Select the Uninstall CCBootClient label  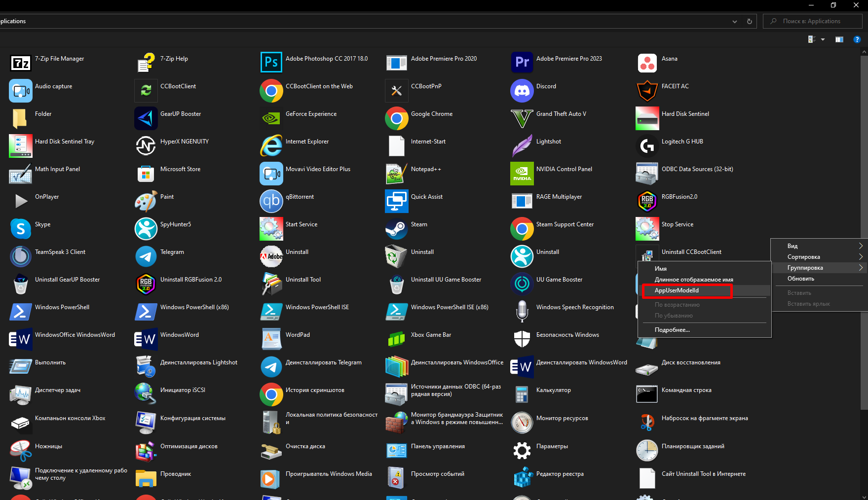(x=691, y=252)
